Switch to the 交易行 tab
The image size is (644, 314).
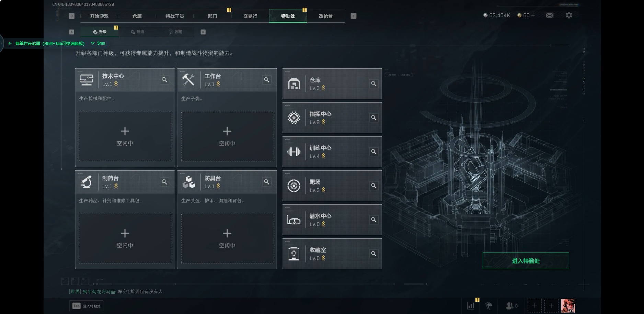250,16
